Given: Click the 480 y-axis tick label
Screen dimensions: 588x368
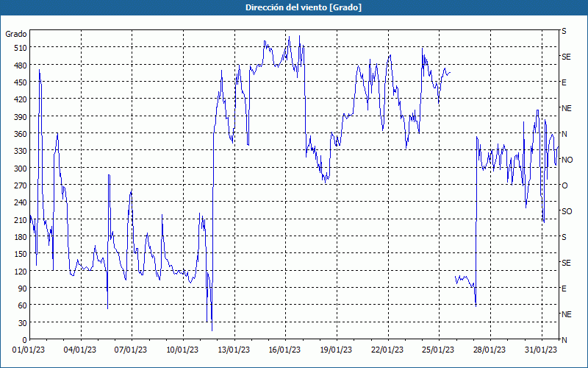Looking at the screenshot, I should [21, 66].
